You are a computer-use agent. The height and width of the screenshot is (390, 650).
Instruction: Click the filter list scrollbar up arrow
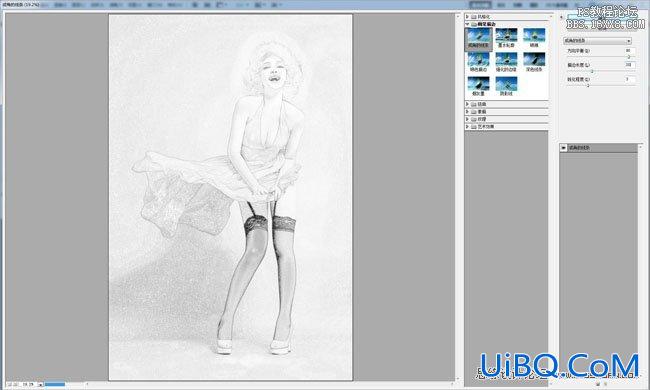(551, 16)
